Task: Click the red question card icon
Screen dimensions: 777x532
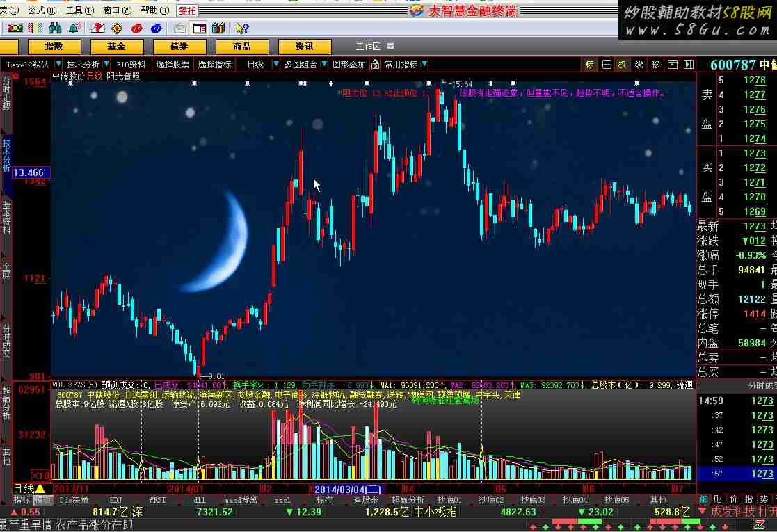Action: point(97,29)
